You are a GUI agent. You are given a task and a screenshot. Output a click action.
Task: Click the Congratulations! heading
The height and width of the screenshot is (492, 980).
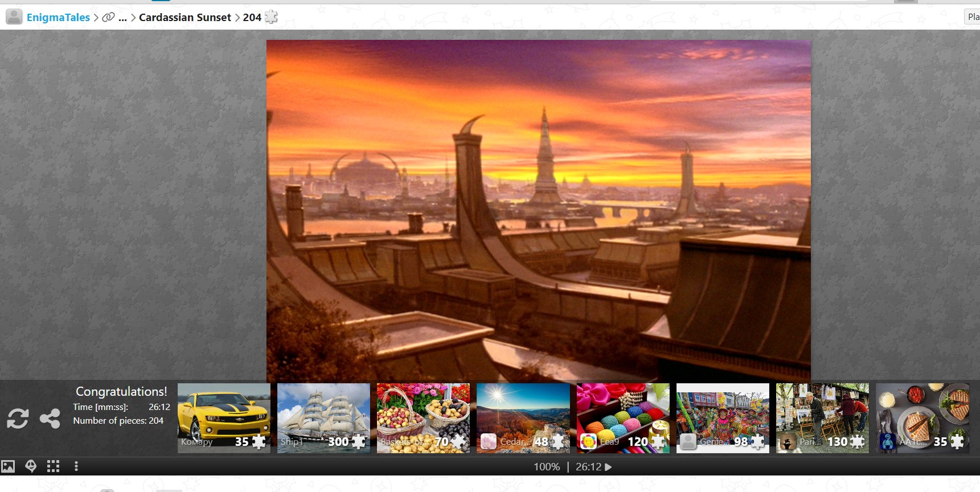coord(121,391)
